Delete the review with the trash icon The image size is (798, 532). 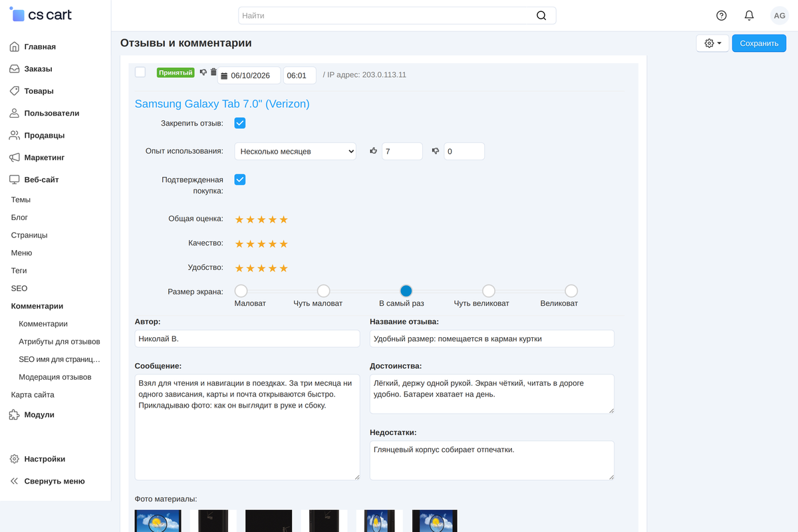pos(213,72)
